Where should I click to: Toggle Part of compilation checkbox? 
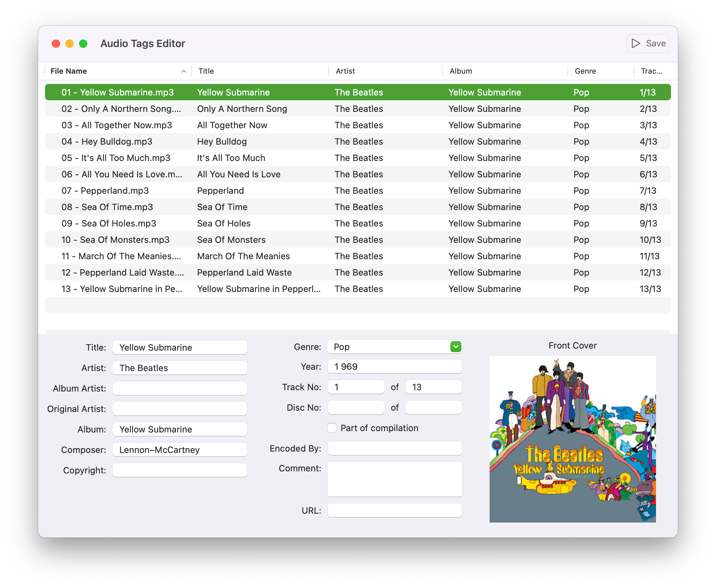tap(332, 428)
